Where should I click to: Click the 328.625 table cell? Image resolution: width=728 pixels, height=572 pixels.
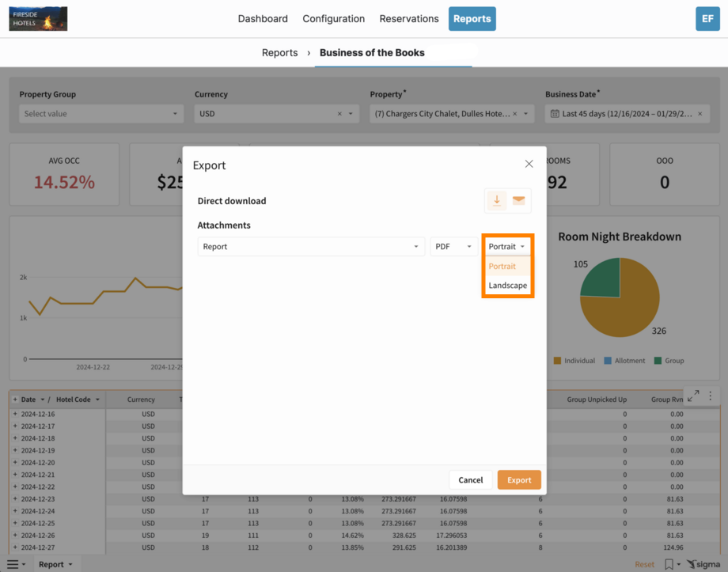click(404, 536)
